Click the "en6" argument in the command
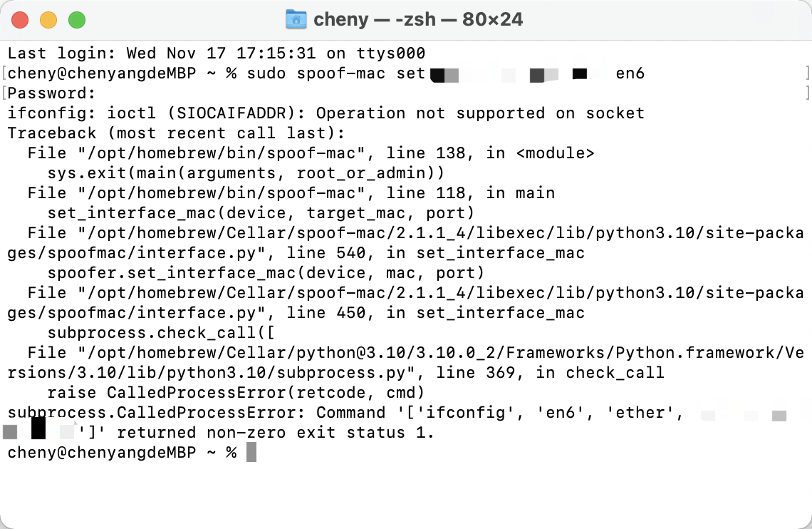 click(630, 73)
